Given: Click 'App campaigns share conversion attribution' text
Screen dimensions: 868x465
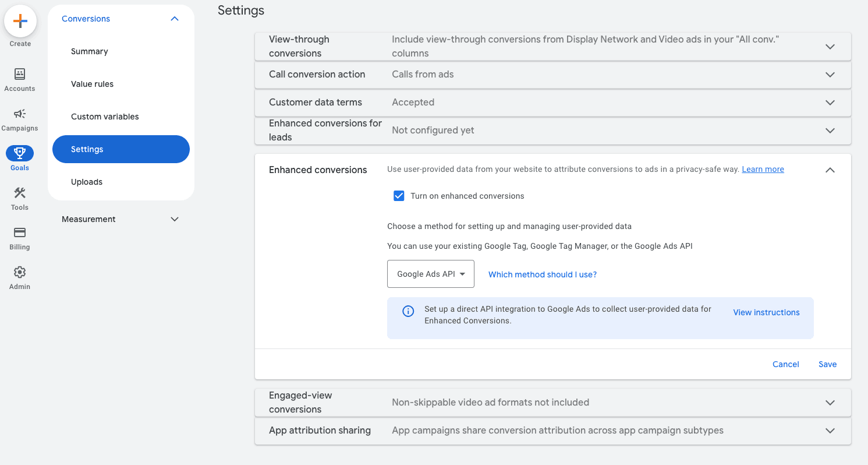Looking at the screenshot, I should pos(558,430).
